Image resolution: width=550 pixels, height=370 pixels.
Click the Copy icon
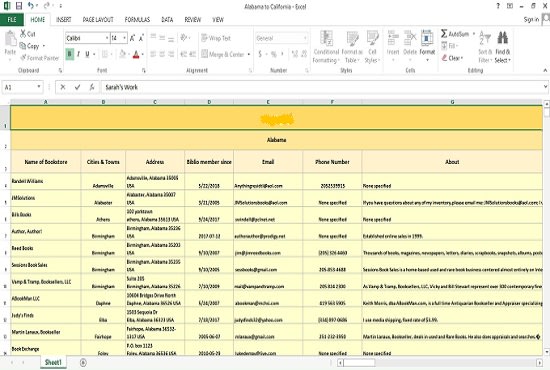coord(23,46)
